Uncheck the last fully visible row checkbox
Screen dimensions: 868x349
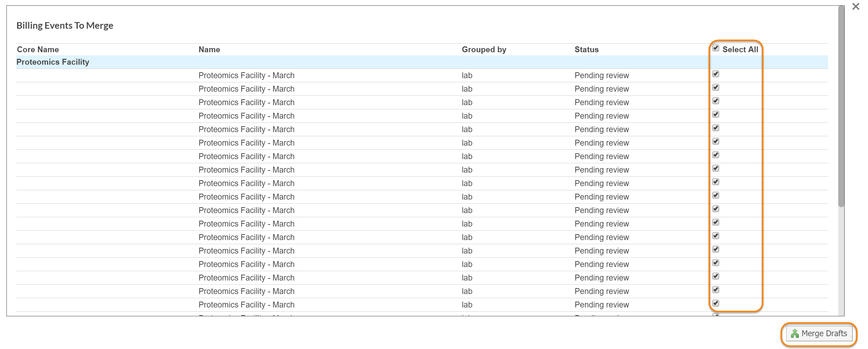(716, 303)
